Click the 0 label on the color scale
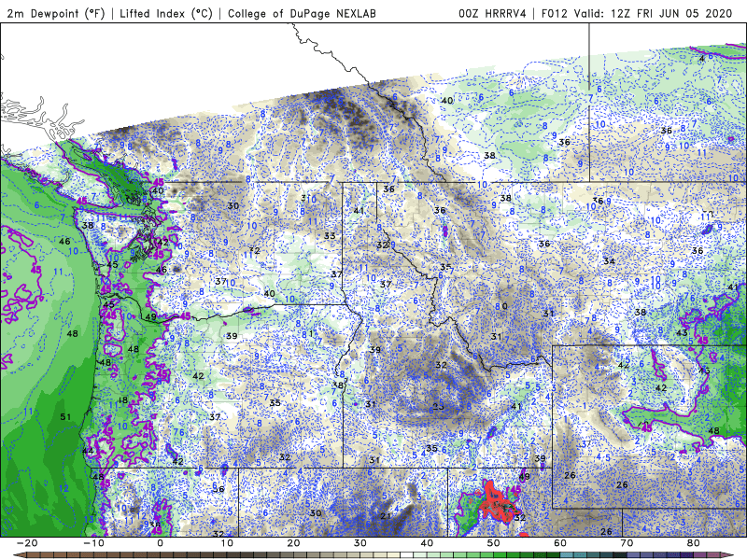The image size is (747, 560). click(160, 543)
